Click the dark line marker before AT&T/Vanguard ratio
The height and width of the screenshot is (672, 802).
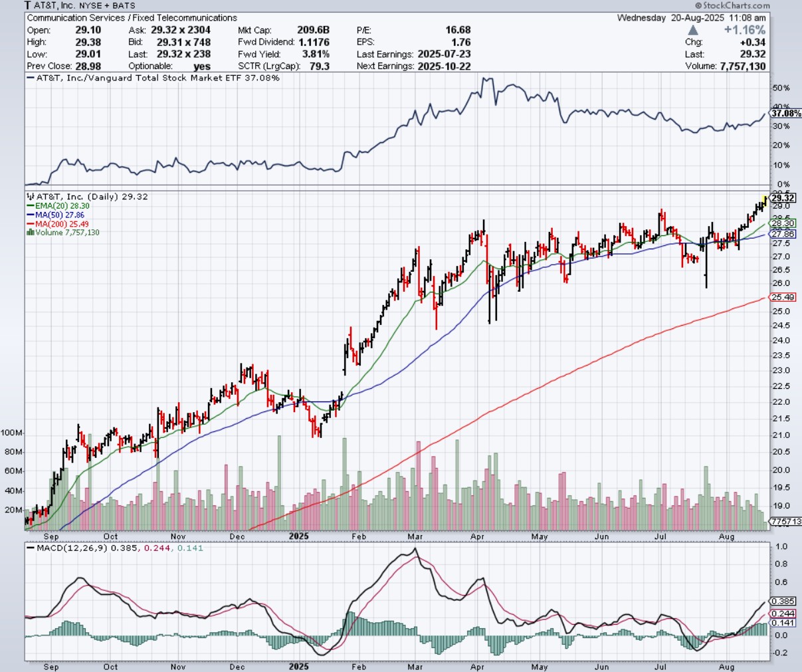point(30,78)
